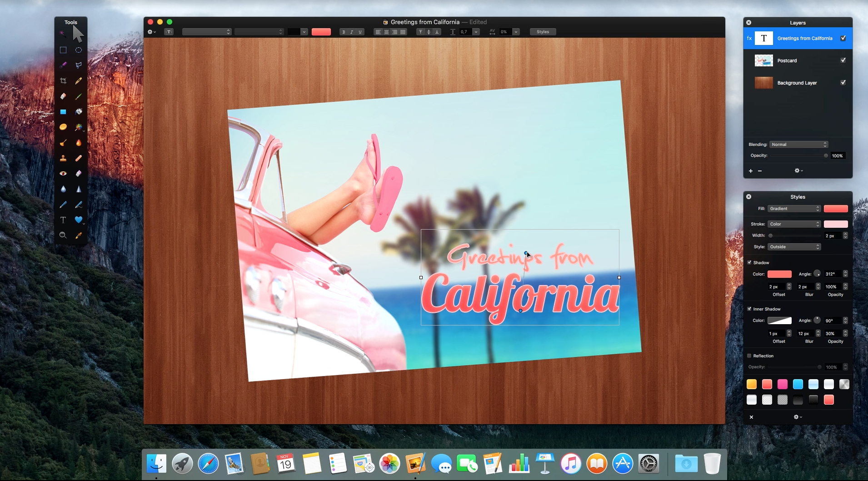Viewport: 868px width, 481px height.
Task: Enable the Reflection effect
Action: [749, 356]
